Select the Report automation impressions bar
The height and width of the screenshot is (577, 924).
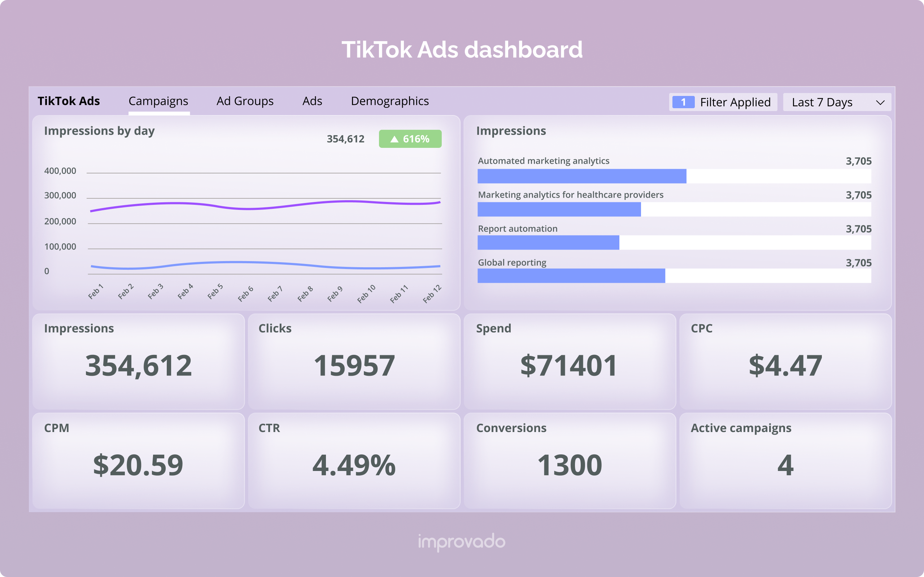pos(548,244)
